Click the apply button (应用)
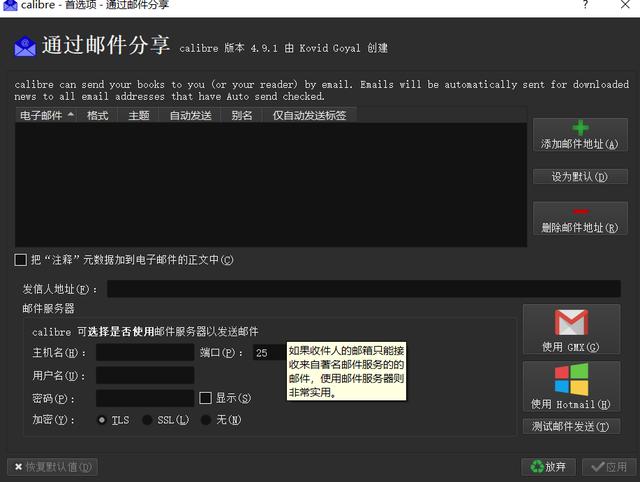This screenshot has height=482, width=640. coord(609,466)
